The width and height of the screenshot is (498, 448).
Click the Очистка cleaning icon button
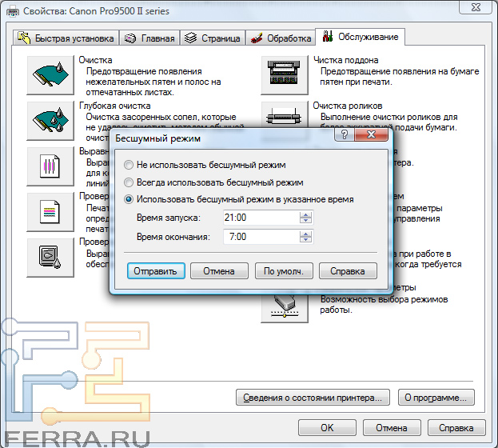click(x=50, y=75)
